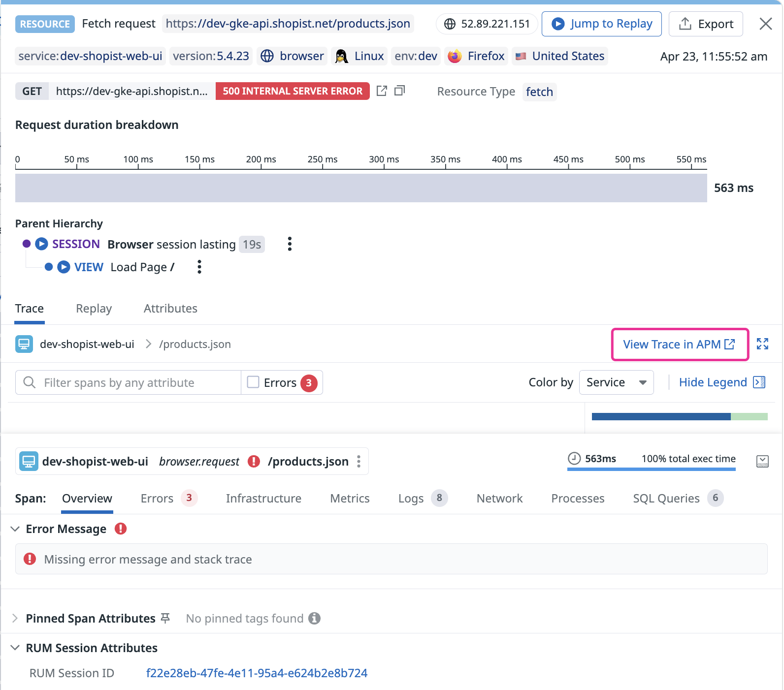Open the Color by Service dropdown
This screenshot has width=784, height=690.
[x=616, y=382]
